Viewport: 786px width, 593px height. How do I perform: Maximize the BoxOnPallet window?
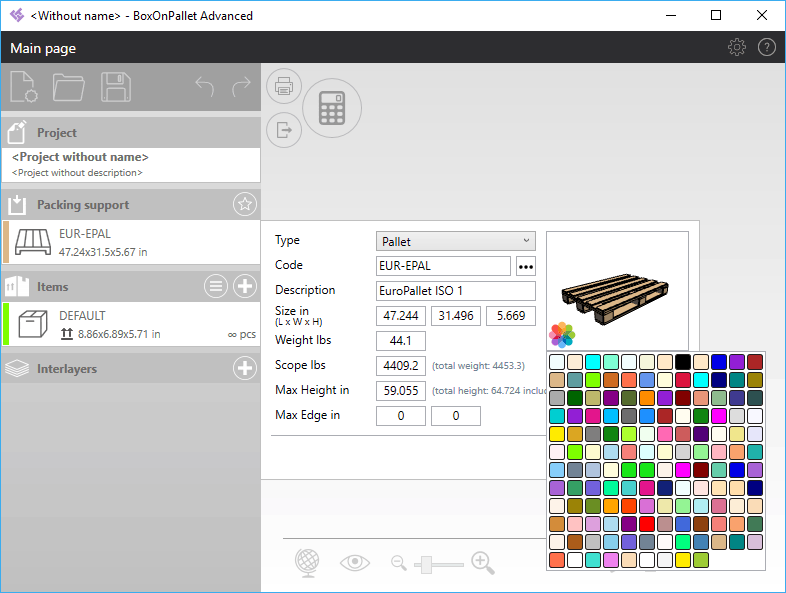[716, 16]
